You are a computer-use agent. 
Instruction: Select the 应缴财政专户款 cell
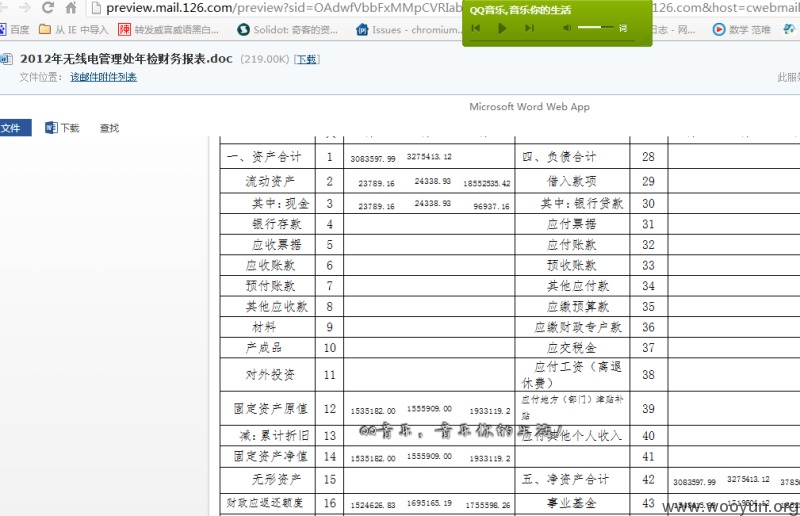pyautogui.click(x=572, y=327)
